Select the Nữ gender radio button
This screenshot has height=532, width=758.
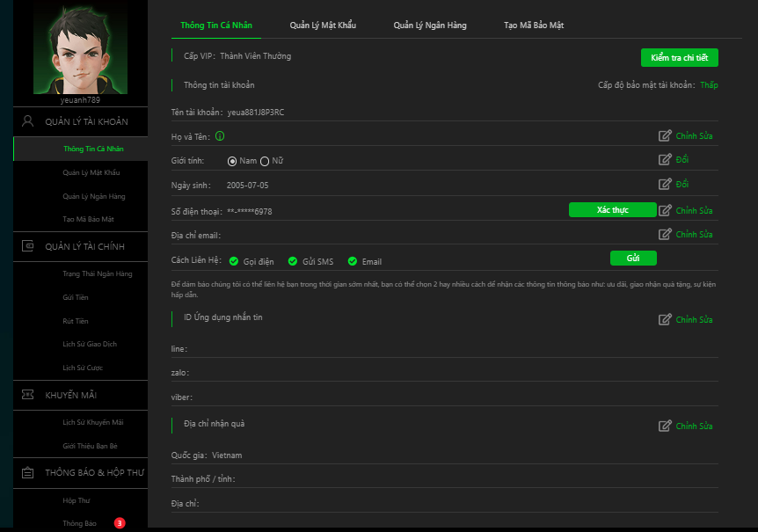(265, 162)
